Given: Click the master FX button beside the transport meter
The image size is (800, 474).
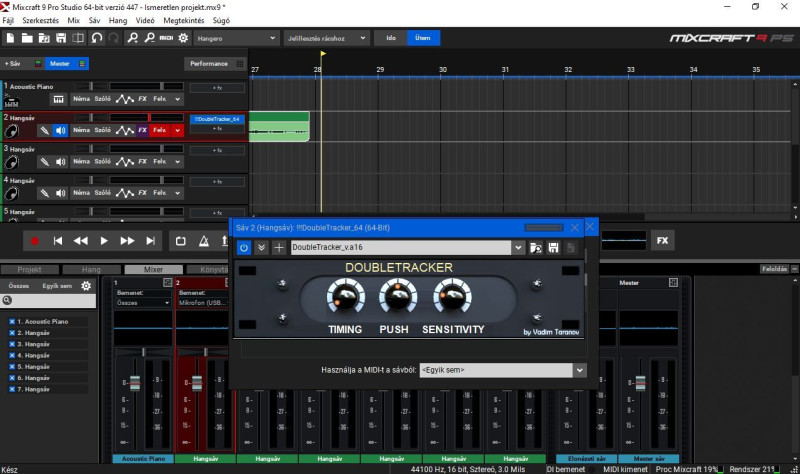Looking at the screenshot, I should [x=662, y=240].
